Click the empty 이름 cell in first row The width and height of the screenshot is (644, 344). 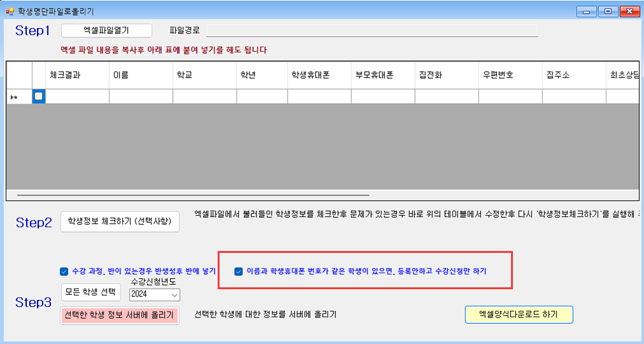point(141,96)
